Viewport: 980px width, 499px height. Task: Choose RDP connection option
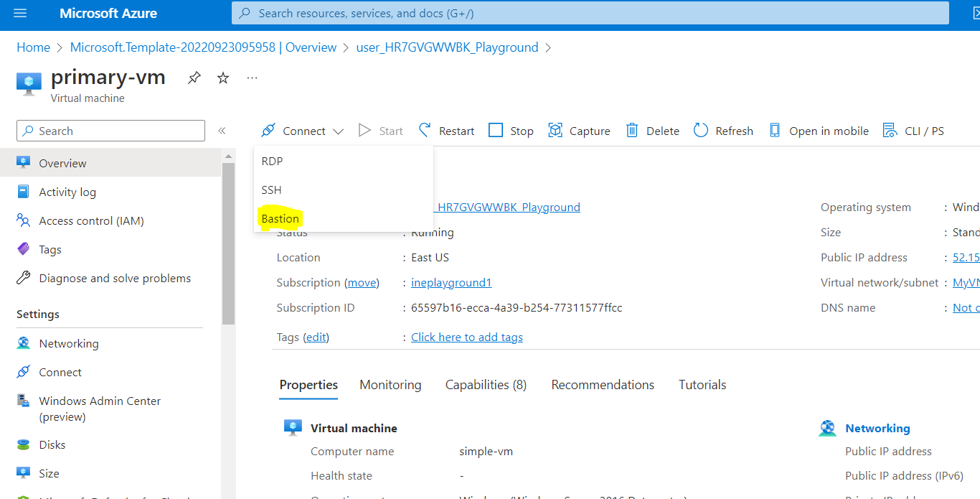tap(273, 161)
